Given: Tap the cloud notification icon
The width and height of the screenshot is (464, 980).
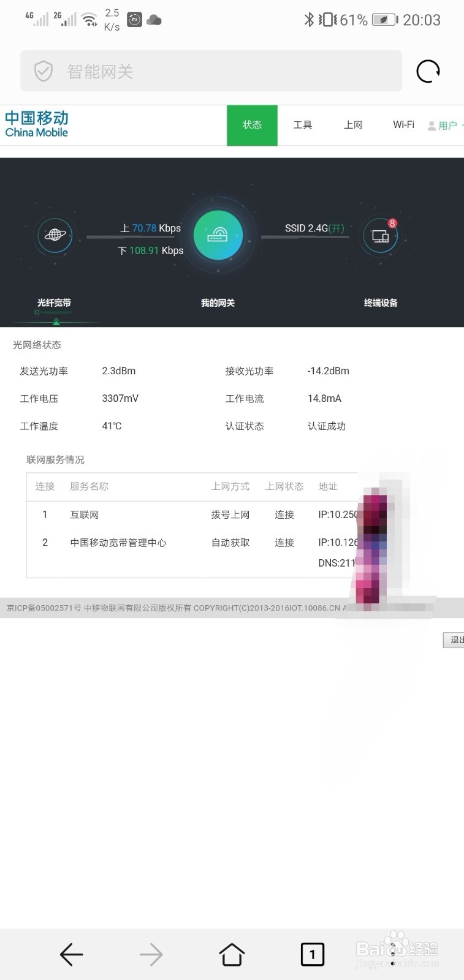Looking at the screenshot, I should [154, 20].
